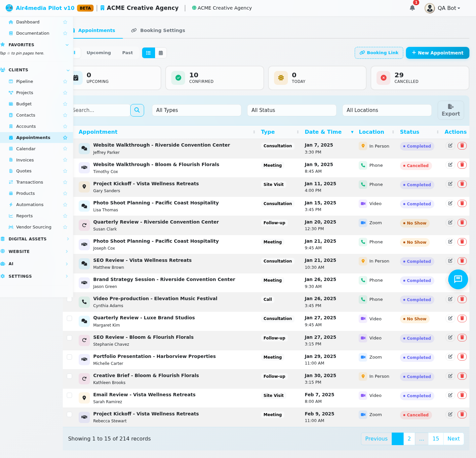The image size is (476, 458).
Task: Delete the Susan Clark appointment
Action: pyautogui.click(x=462, y=222)
